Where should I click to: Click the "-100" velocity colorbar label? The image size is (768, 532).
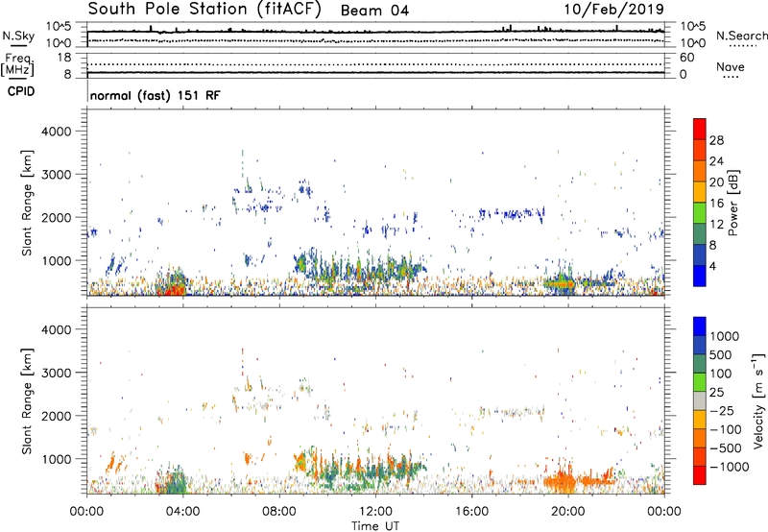[x=726, y=429]
